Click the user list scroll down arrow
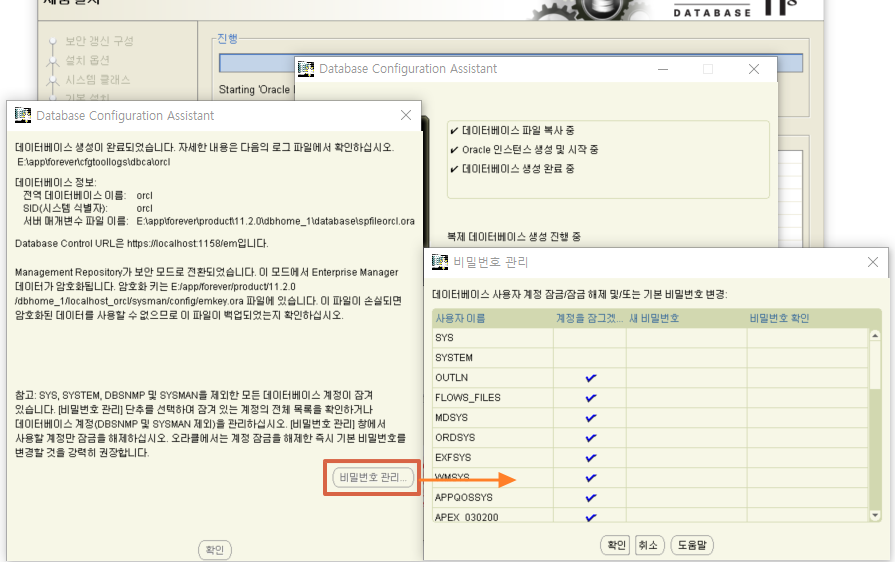895x562 pixels. tap(875, 515)
